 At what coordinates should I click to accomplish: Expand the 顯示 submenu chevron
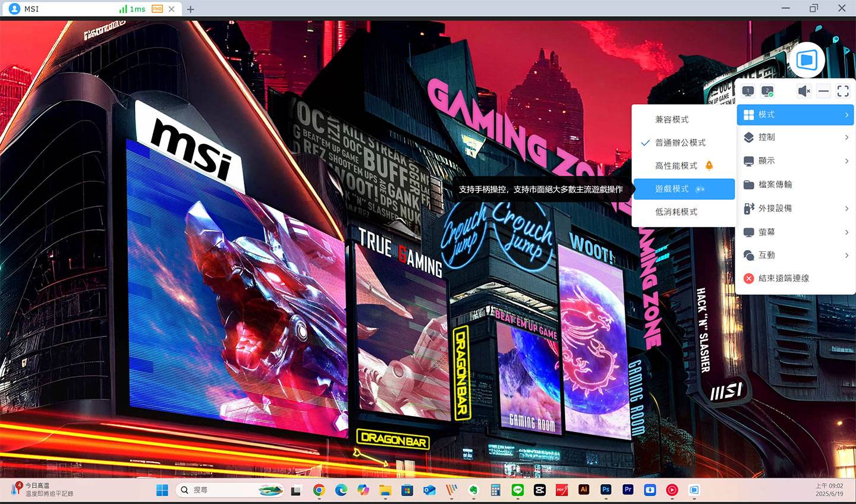click(846, 161)
